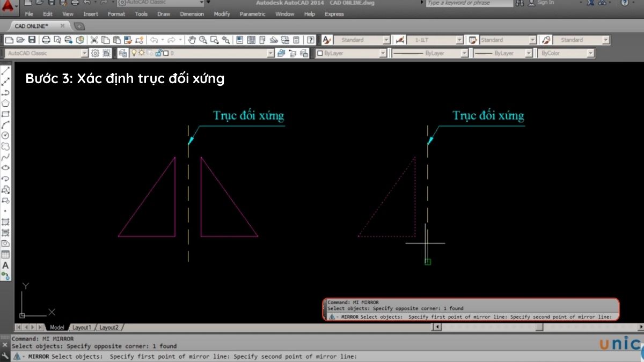The height and width of the screenshot is (362, 644).
Task: Click the Undo arrow icon
Action: pyautogui.click(x=154, y=40)
